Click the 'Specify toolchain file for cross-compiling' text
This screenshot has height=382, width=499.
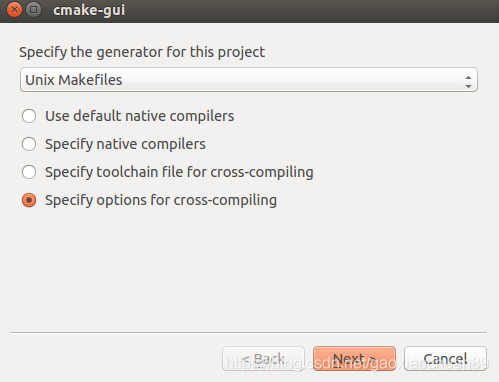tap(179, 172)
